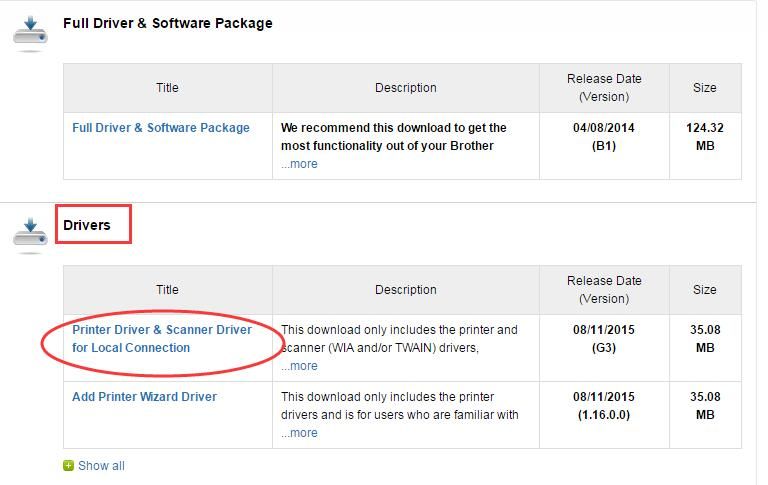Click the 124.32 MB size cell
Image resolution: width=768 pixels, height=485 pixels.
click(x=705, y=137)
